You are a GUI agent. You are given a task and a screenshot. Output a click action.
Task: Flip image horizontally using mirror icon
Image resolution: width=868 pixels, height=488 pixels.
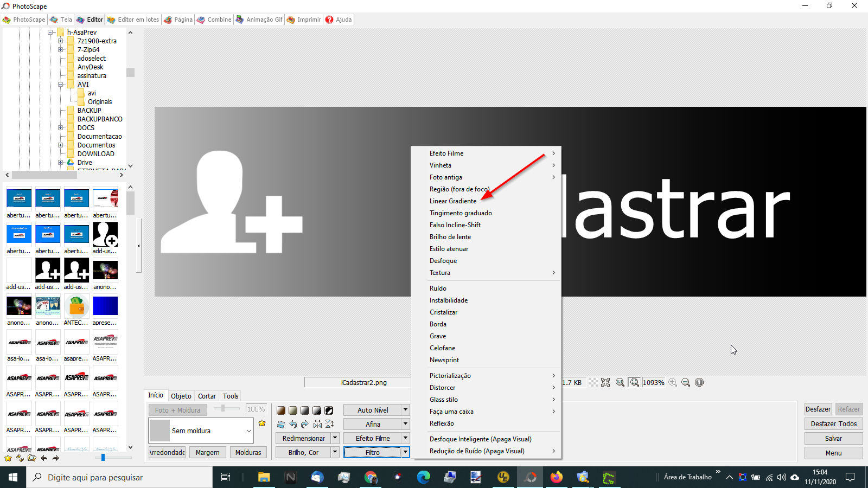click(317, 425)
